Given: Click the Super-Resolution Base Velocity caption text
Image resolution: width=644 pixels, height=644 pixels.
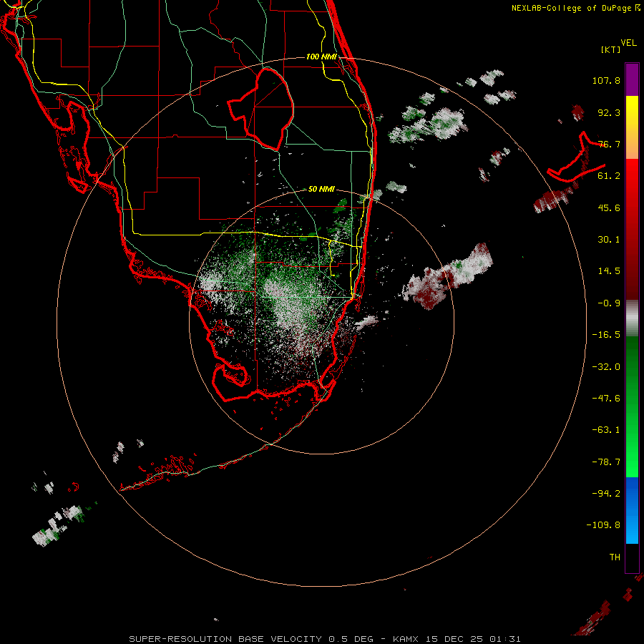Looking at the screenshot, I should (325, 639).
